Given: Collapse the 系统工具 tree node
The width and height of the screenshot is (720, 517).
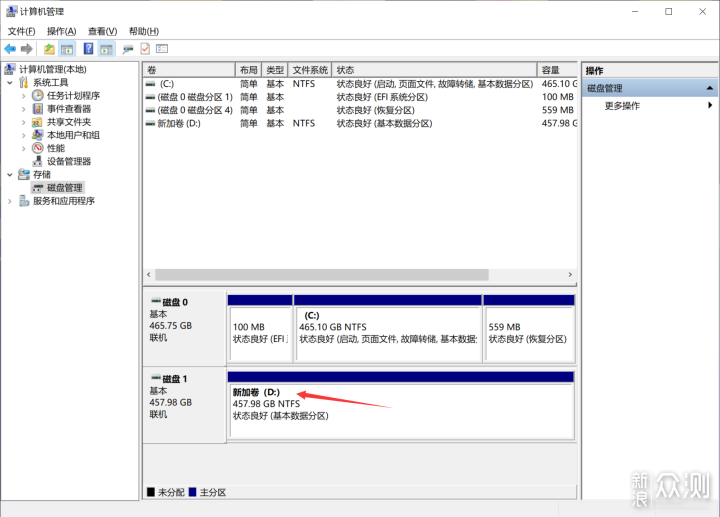Looking at the screenshot, I should [x=10, y=83].
